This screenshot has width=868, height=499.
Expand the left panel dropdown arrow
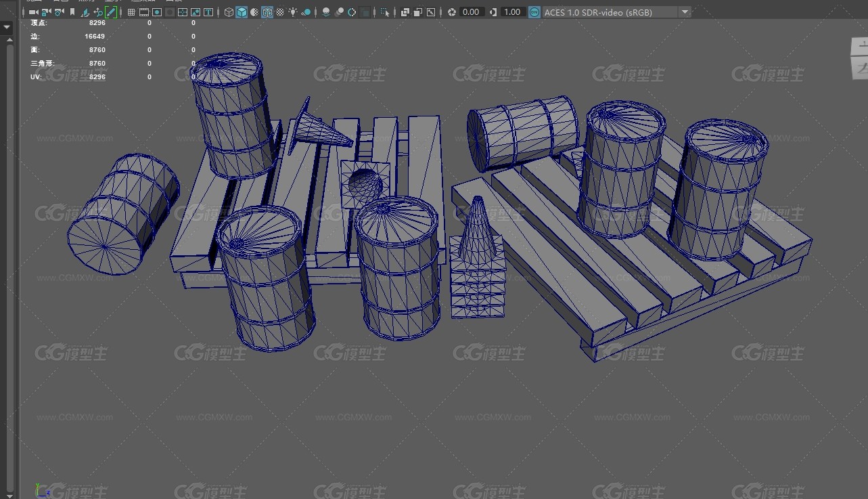click(7, 28)
